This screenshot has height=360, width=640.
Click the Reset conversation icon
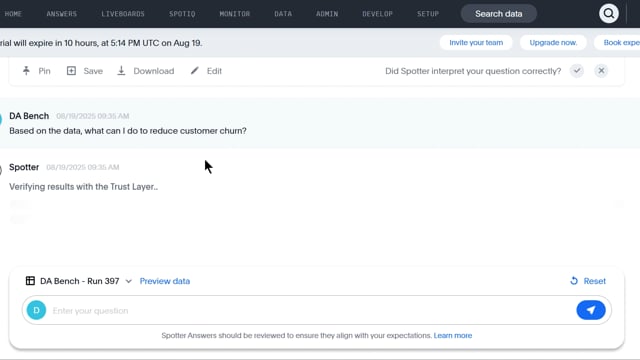pyautogui.click(x=574, y=281)
